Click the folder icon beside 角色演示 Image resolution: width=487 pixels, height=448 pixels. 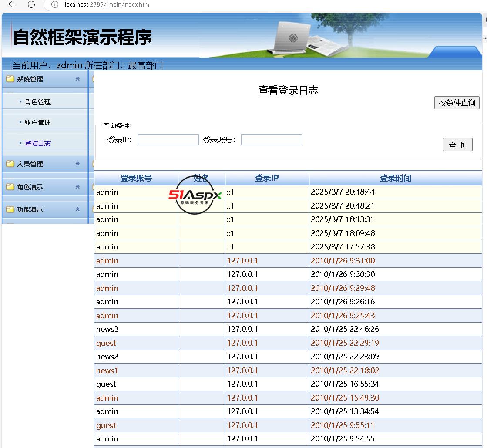click(x=10, y=187)
